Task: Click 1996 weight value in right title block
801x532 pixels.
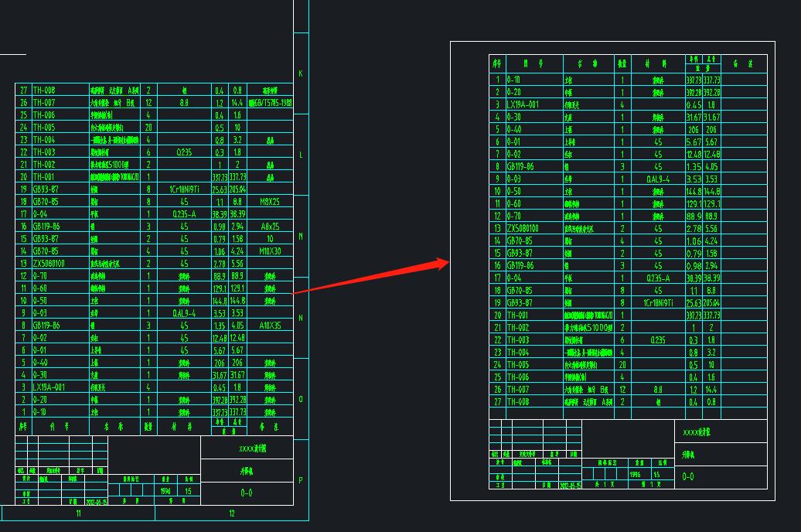Action: pos(635,474)
